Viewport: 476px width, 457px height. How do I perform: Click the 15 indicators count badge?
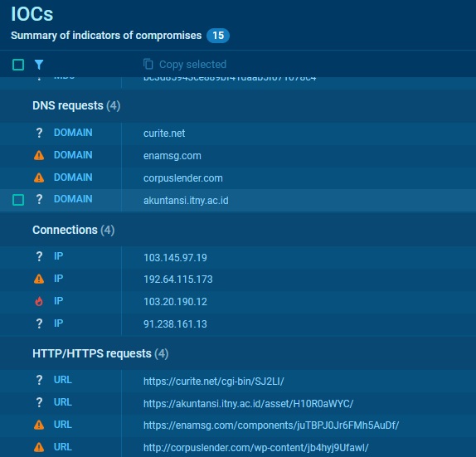pyautogui.click(x=218, y=36)
